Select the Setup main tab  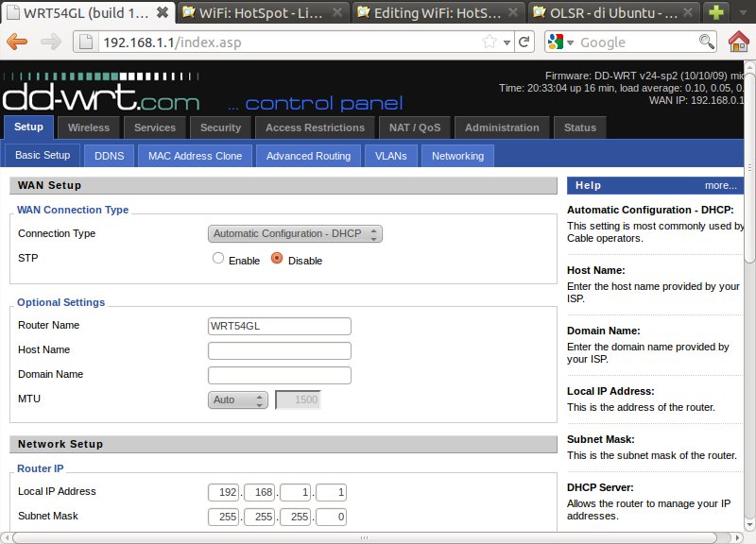point(28,127)
